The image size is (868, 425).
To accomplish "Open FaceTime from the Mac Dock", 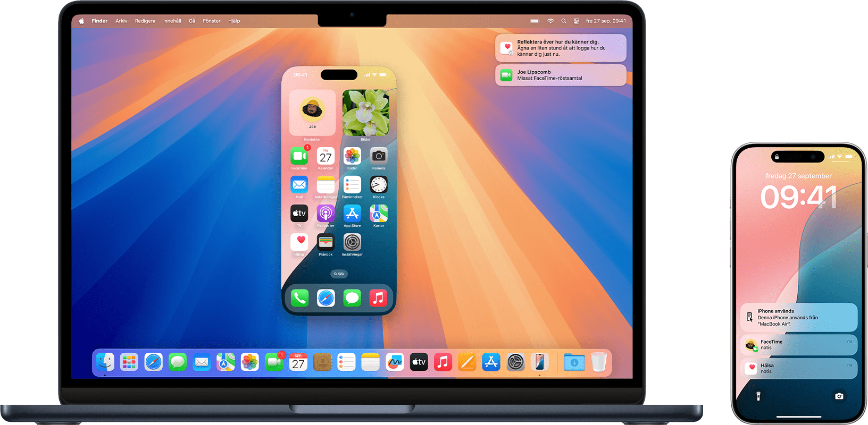I will pyautogui.click(x=274, y=362).
